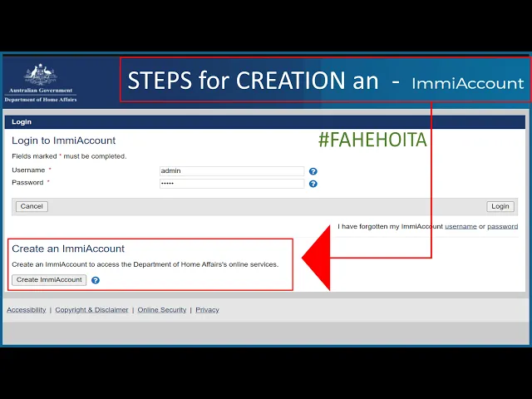The height and width of the screenshot is (399, 532).
Task: Click the Create an ImmiAccount heading
Action: [x=68, y=249]
